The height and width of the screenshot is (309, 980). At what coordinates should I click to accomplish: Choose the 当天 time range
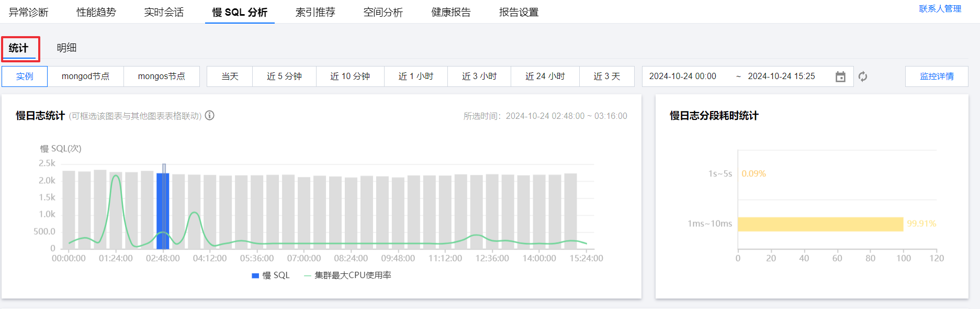point(230,76)
